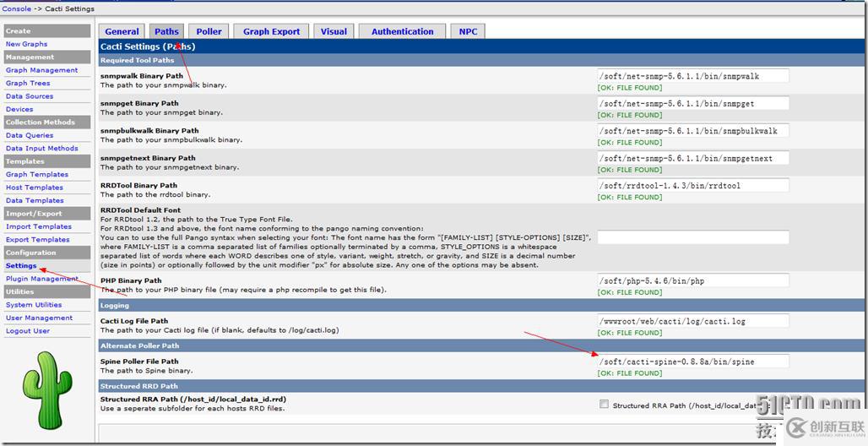
Task: Click Export Templates link
Action: coord(38,239)
